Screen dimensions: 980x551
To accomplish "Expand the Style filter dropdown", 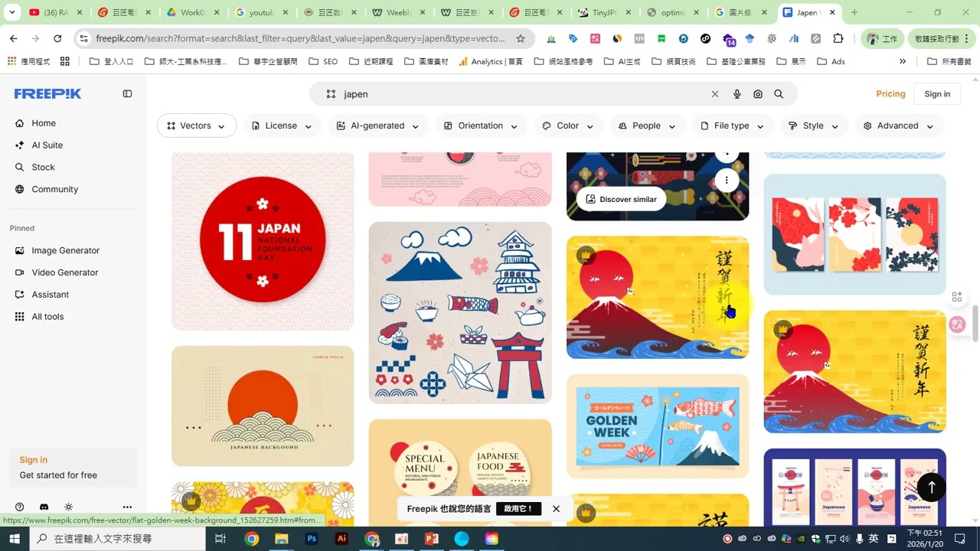I will (x=814, y=126).
